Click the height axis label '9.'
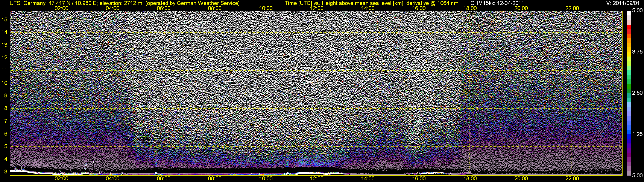 coord(6,96)
